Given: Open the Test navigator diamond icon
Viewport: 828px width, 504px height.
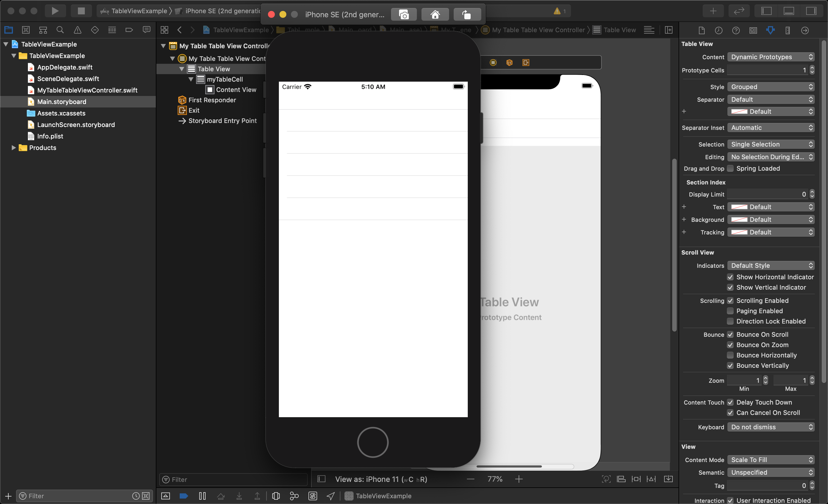Looking at the screenshot, I should pyautogui.click(x=95, y=30).
